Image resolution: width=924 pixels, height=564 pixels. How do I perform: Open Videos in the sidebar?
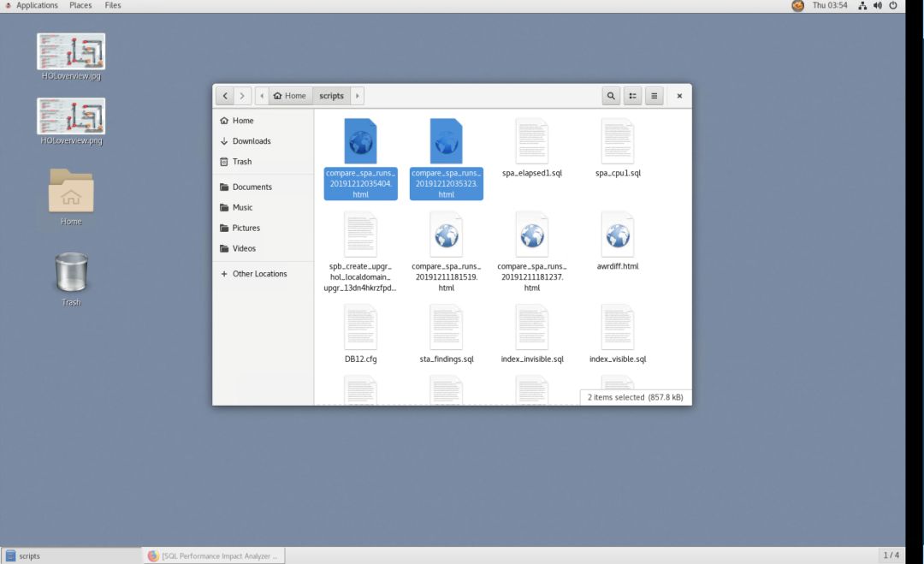pos(263,249)
